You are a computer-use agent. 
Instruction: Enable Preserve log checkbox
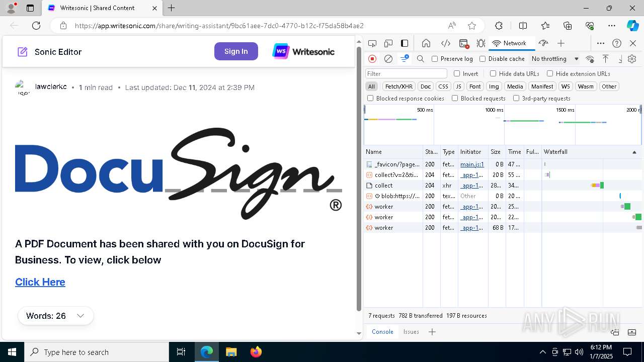tap(435, 59)
